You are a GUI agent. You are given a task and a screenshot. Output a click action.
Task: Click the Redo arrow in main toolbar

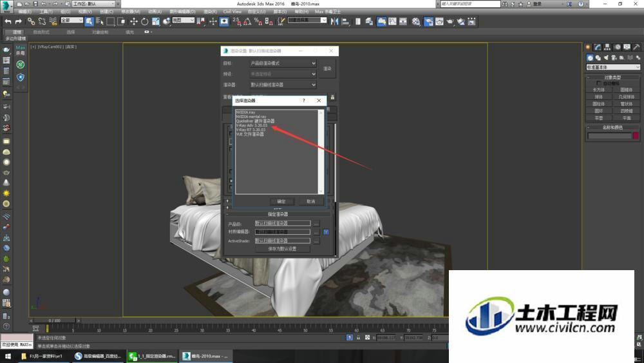(19, 21)
